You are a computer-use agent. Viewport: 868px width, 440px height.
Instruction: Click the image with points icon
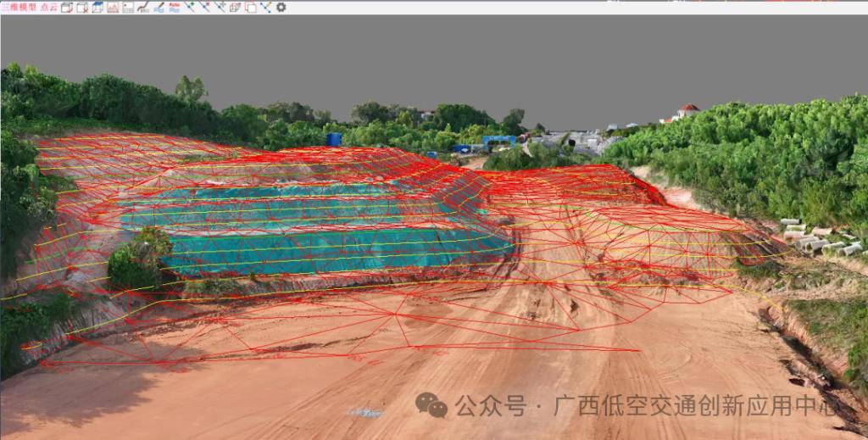pos(128,7)
